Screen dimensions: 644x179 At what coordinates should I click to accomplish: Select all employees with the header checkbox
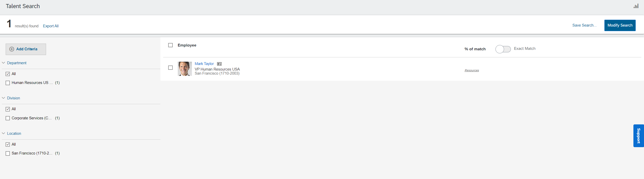click(170, 45)
